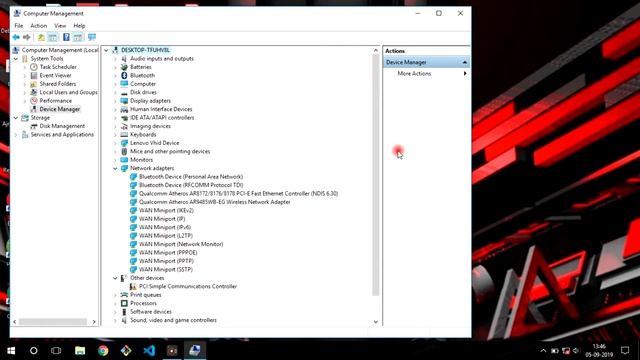Select Local Users and Groups

tap(69, 92)
